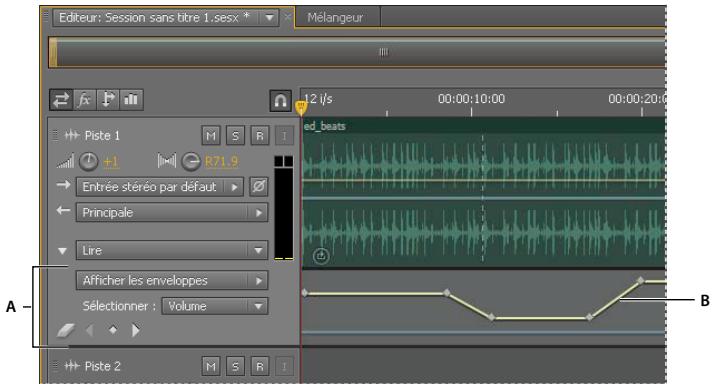
Task: Switch to the Mélangeur tab
Action: pyautogui.click(x=335, y=18)
